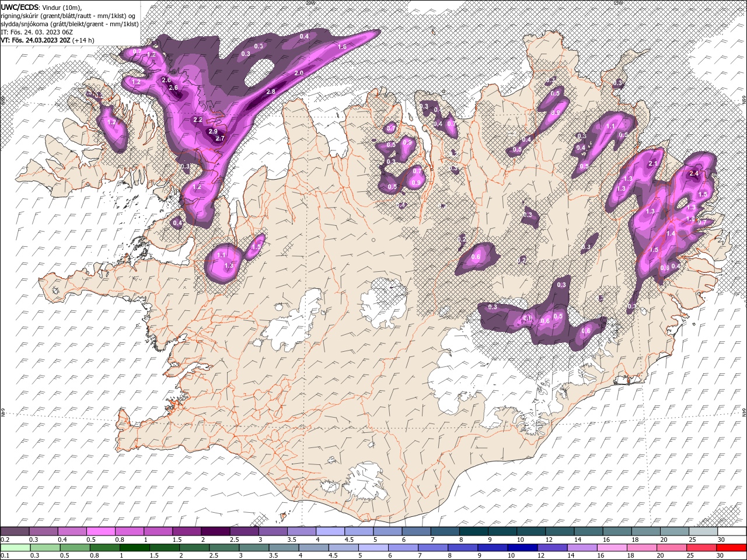Click the '2.1' snowfall value in the east
This screenshot has width=747, height=560.
click(653, 163)
